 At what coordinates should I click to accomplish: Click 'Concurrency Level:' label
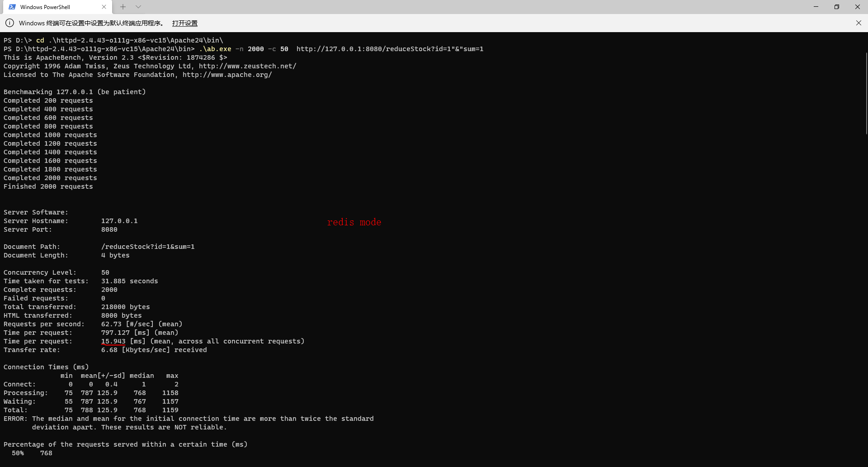40,272
